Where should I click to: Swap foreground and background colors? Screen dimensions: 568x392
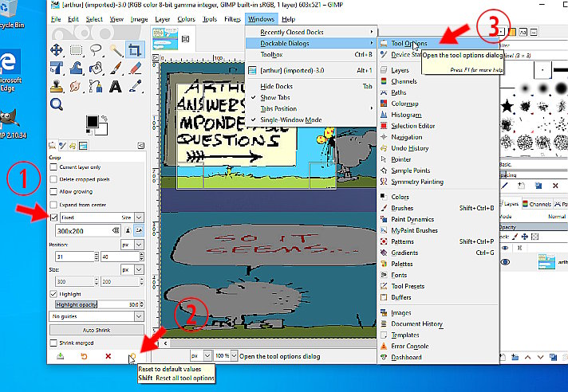click(x=105, y=118)
